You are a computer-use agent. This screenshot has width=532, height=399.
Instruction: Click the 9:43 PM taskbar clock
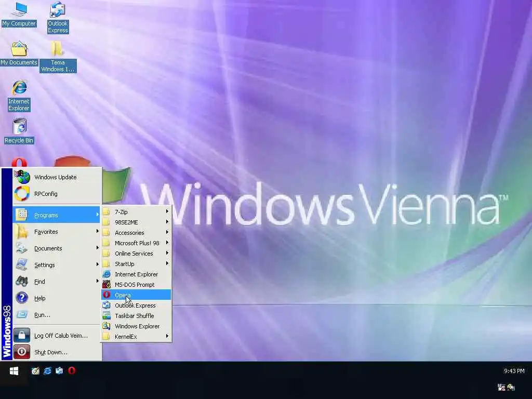tap(514, 371)
